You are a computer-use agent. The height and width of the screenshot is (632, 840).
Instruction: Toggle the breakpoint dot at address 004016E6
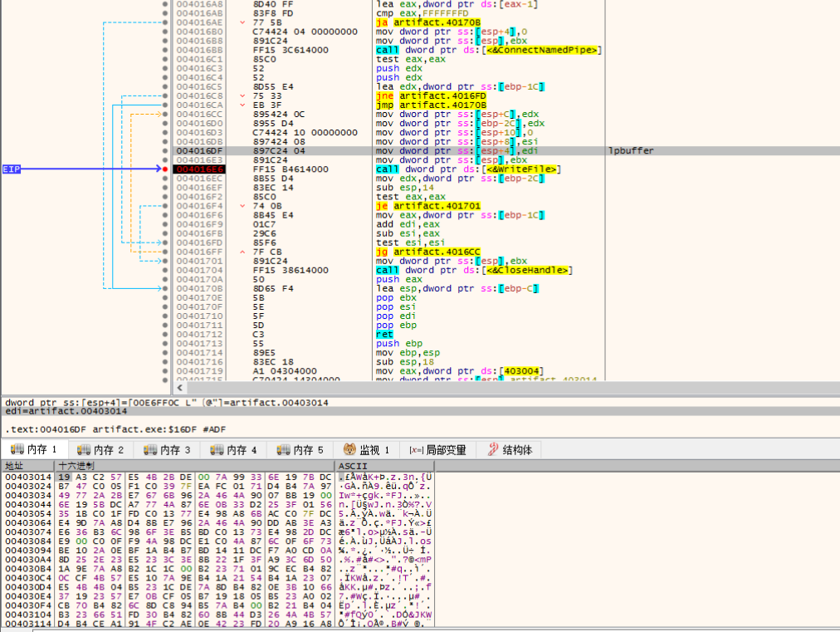165,169
